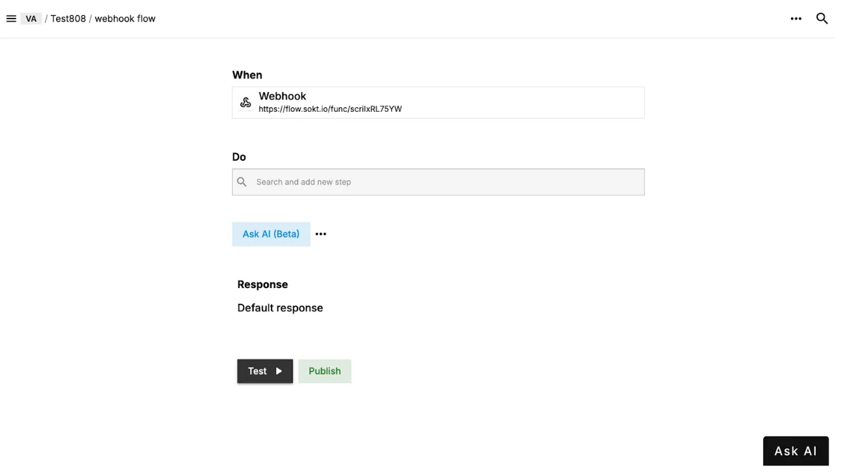
Task: Click the magnifier icon in the step search field
Action: coord(242,182)
